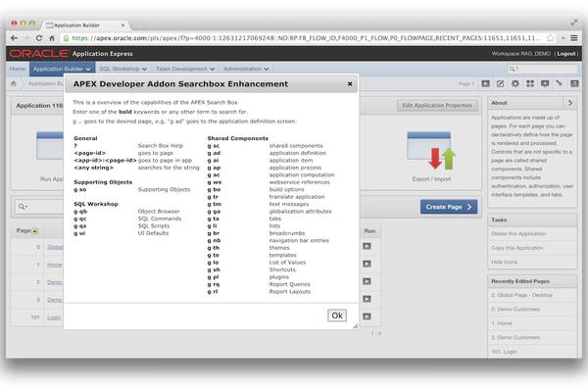Click 'Object Browser' text in dialog
Viewport: 588px width, 392px height.
tap(159, 212)
